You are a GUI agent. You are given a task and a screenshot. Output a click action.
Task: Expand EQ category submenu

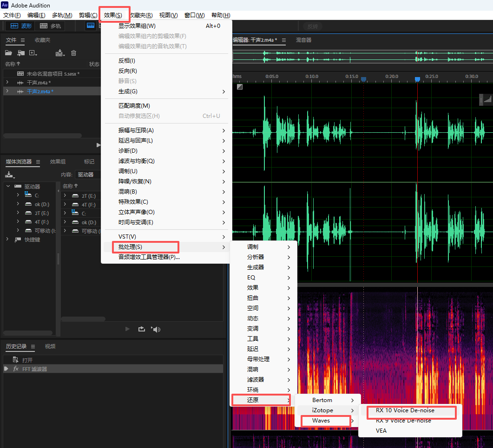coord(263,278)
